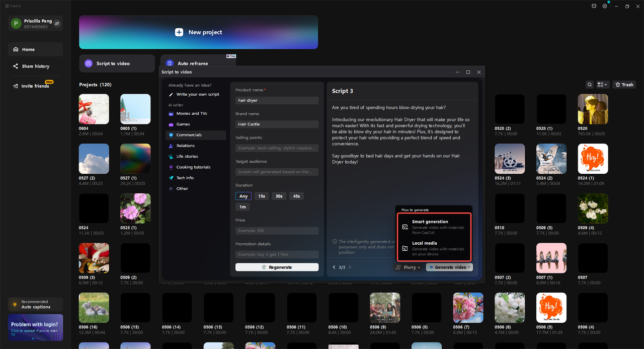Open the 0506 (7) pink blossom project
Image resolution: width=644 pixels, height=349 pixels.
tap(468, 308)
